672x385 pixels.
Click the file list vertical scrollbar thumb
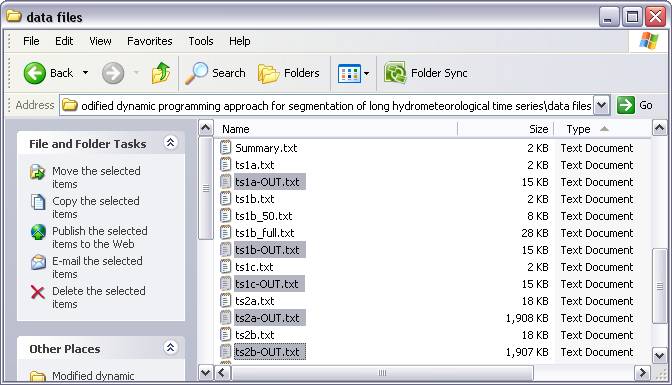659,286
